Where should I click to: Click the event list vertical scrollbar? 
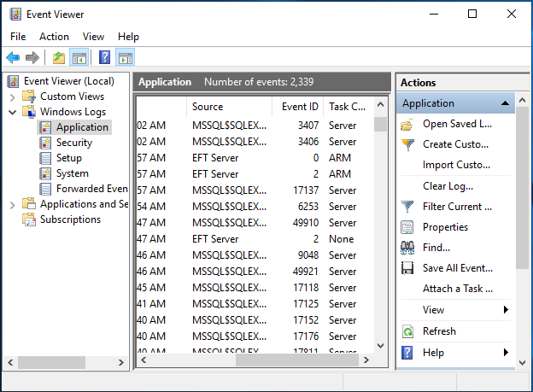pos(380,231)
